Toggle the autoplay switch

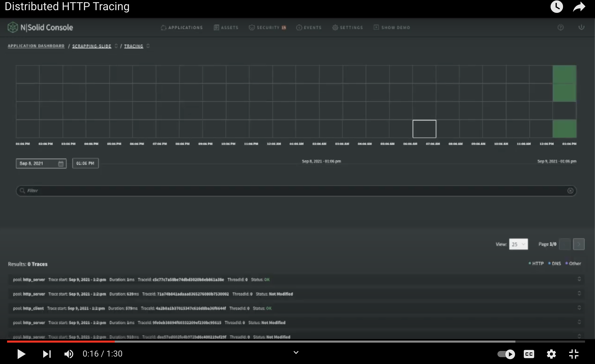pyautogui.click(x=506, y=354)
